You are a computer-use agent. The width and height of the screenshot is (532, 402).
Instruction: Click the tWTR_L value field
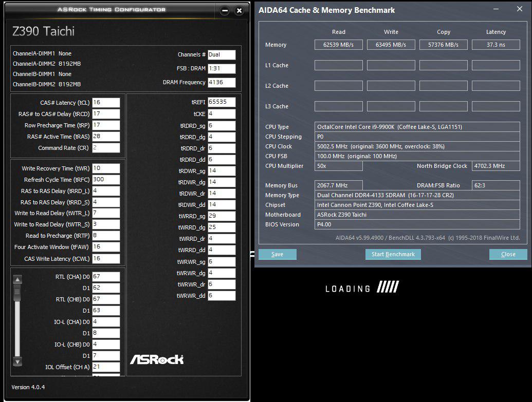point(106,213)
